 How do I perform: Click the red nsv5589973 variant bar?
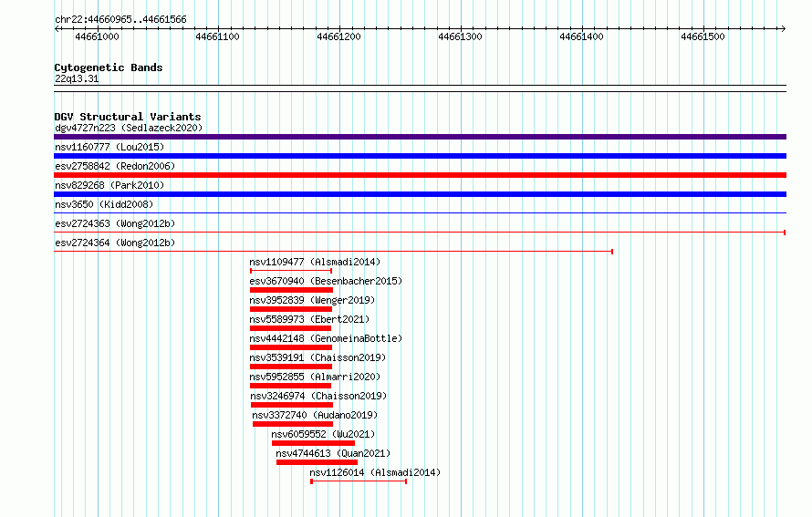pyautogui.click(x=290, y=328)
